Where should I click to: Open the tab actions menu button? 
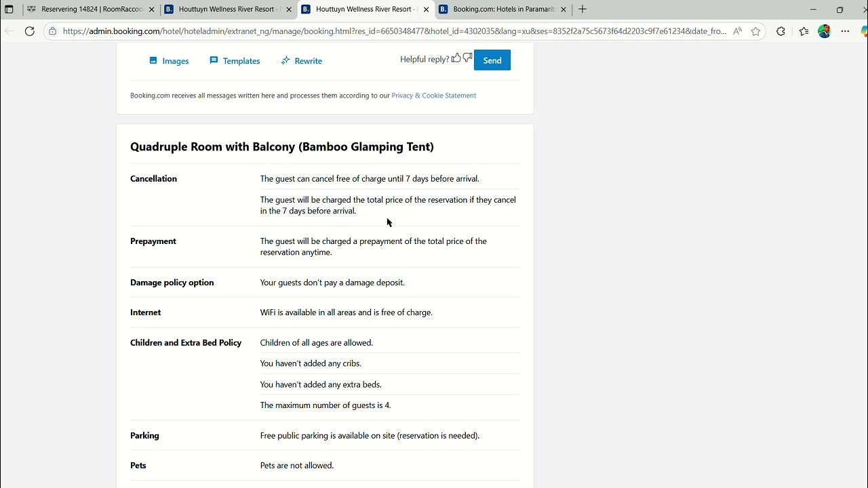[x=9, y=9]
